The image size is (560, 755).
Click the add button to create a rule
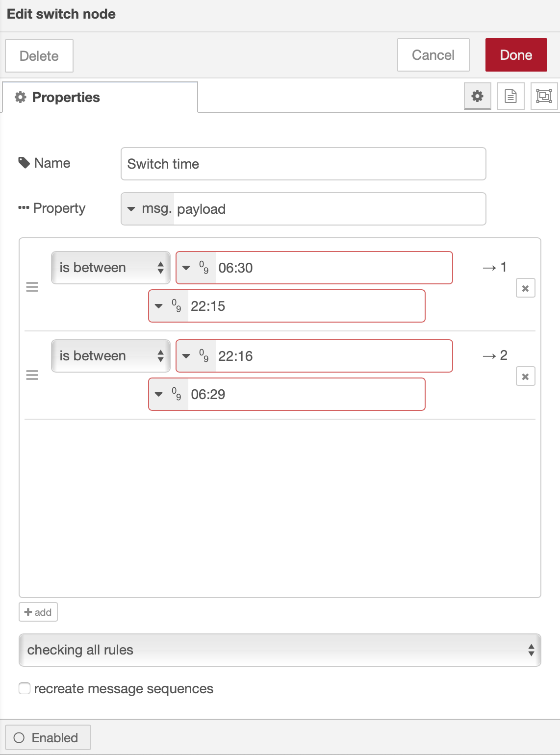click(x=37, y=612)
